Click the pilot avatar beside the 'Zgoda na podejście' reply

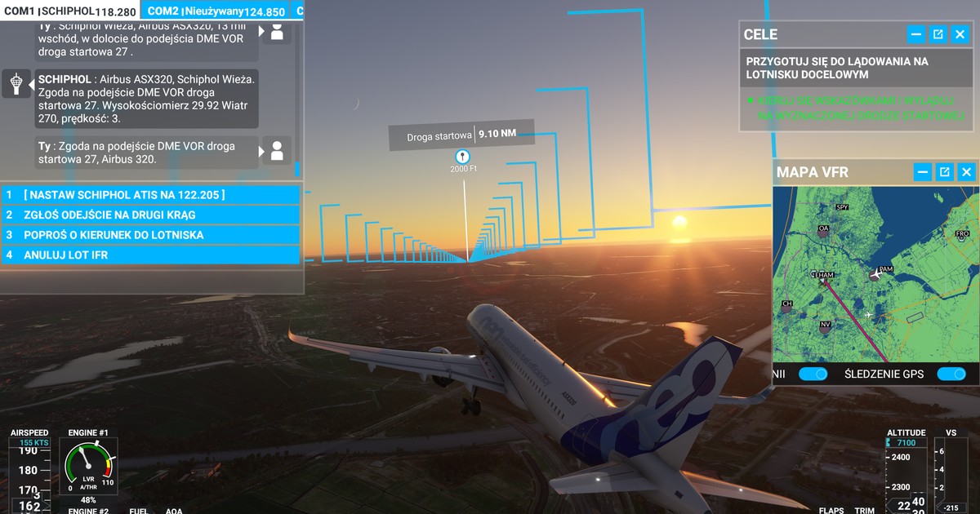(x=278, y=151)
